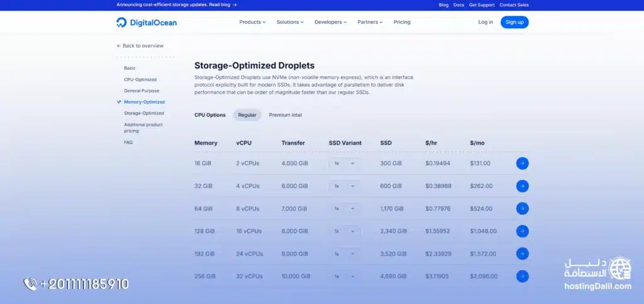
Task: Expand the Partners menu
Action: tap(370, 22)
